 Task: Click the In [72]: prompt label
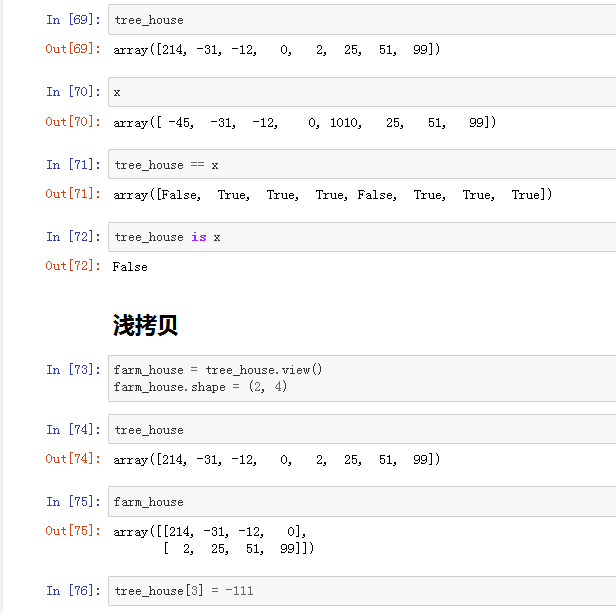click(73, 237)
